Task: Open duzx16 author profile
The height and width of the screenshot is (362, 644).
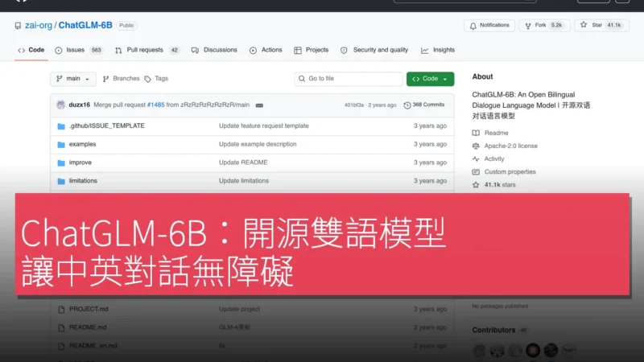Action: [79, 105]
